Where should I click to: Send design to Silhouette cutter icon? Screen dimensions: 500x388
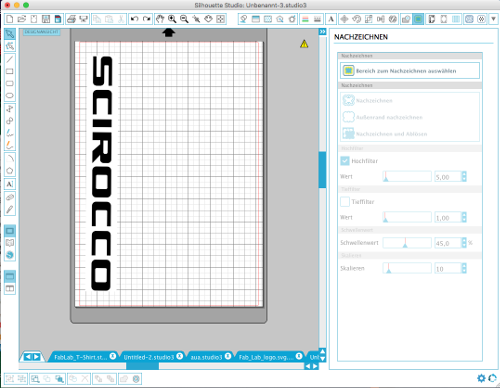pyautogui.click(x=83, y=19)
